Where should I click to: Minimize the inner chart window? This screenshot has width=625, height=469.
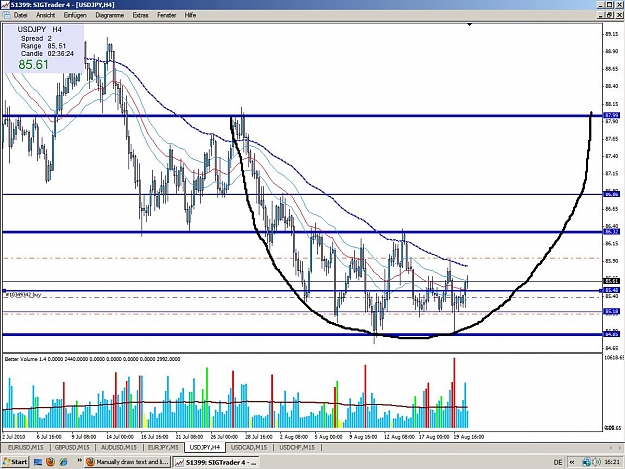click(x=601, y=15)
